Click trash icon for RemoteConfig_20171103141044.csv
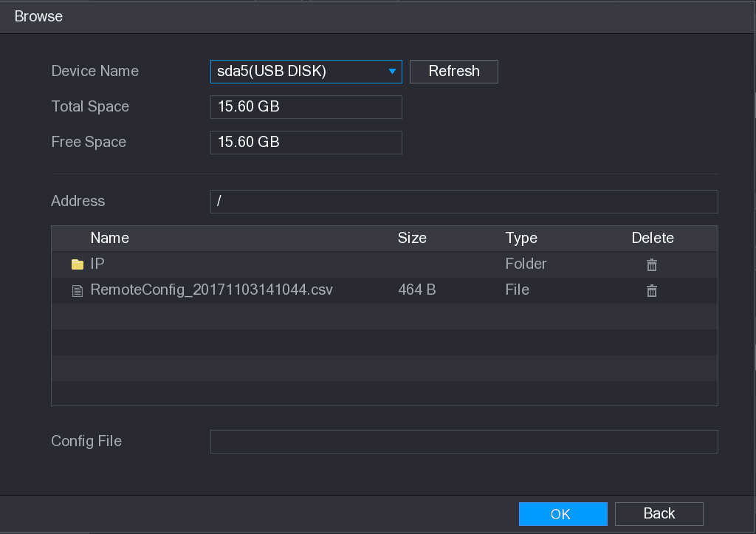Screen dimensions: 756x534 651,290
